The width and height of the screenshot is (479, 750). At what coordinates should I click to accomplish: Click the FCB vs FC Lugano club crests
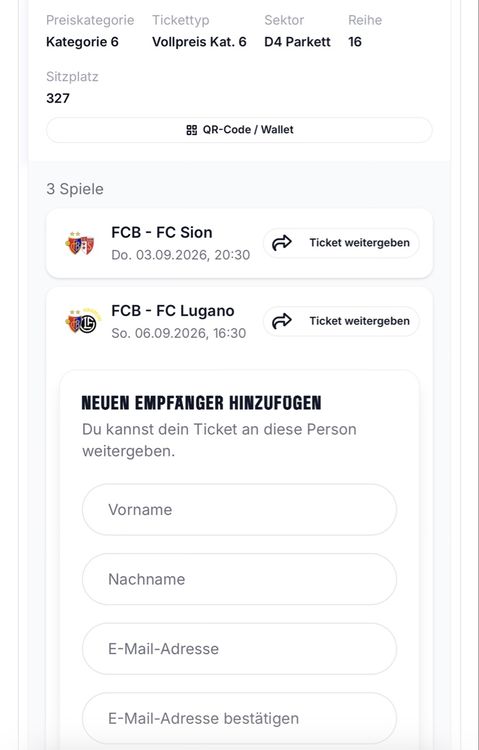82,321
